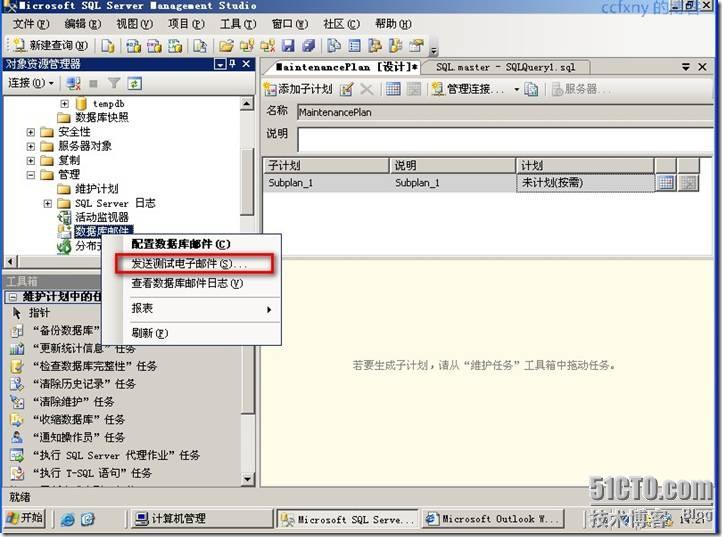Open the Help (帮助) menu

(393, 24)
